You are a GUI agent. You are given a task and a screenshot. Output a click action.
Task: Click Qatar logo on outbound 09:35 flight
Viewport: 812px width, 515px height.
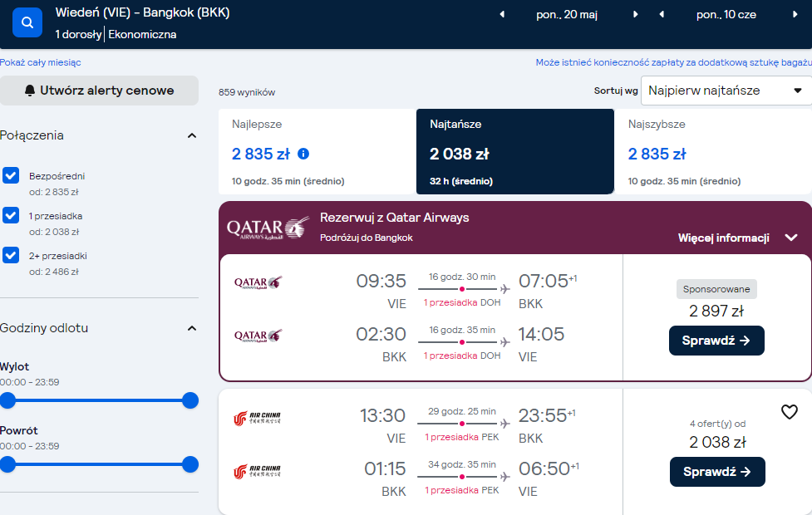click(258, 282)
